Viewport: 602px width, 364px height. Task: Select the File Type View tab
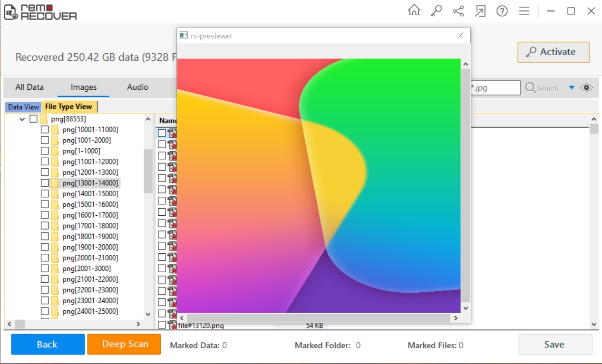point(69,106)
